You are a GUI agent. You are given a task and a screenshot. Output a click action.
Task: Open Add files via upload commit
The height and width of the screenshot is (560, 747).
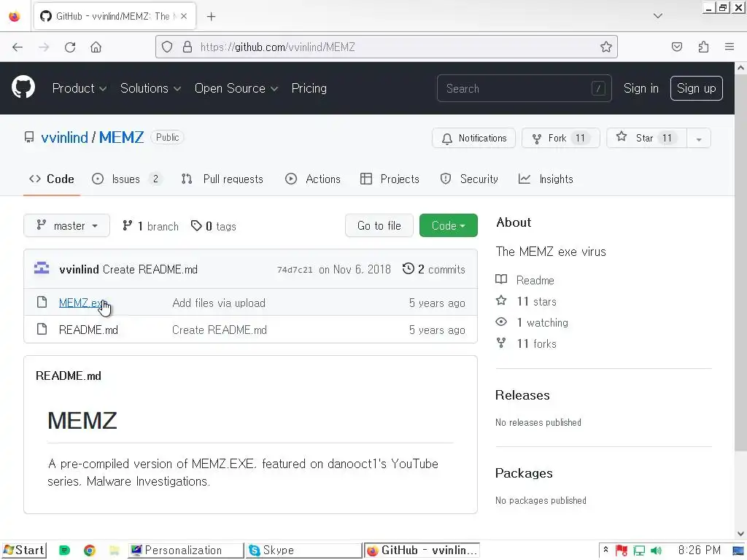(x=219, y=303)
